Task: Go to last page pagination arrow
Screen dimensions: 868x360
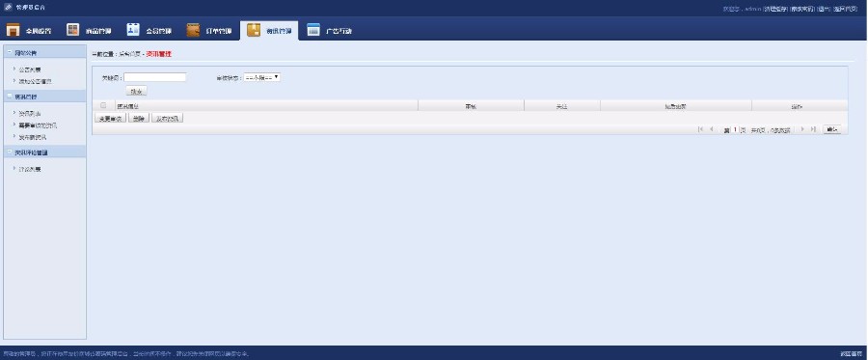Action: [813, 129]
